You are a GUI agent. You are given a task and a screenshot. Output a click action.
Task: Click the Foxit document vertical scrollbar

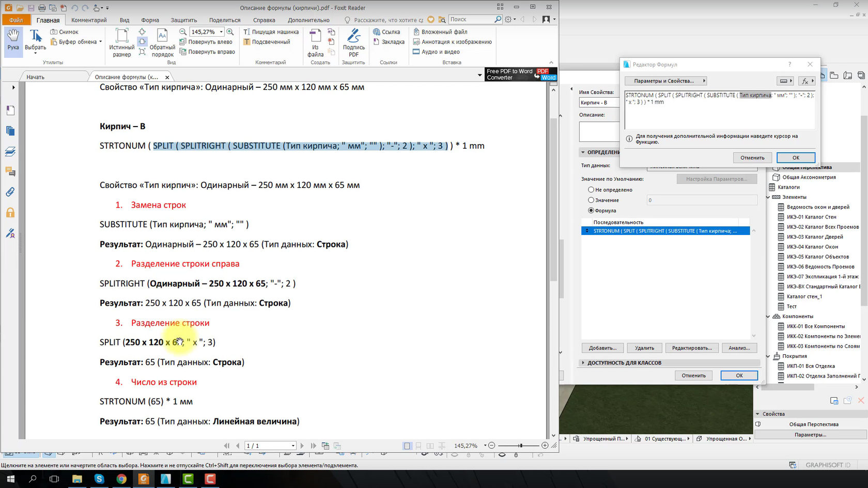tap(553, 199)
